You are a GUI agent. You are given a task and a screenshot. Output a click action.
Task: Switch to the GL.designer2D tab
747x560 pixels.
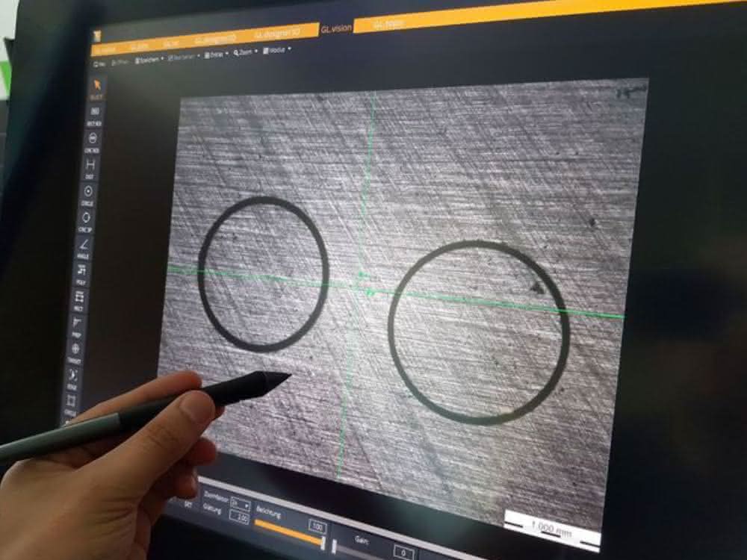point(215,39)
